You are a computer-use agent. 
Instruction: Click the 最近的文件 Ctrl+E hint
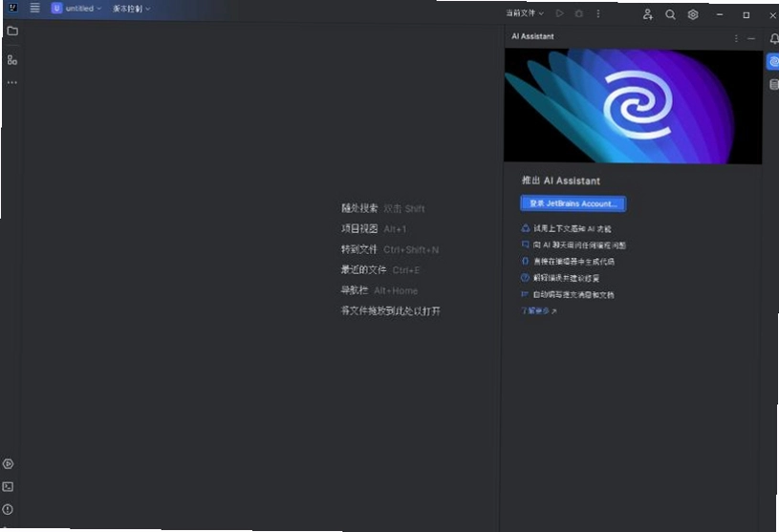click(x=380, y=270)
